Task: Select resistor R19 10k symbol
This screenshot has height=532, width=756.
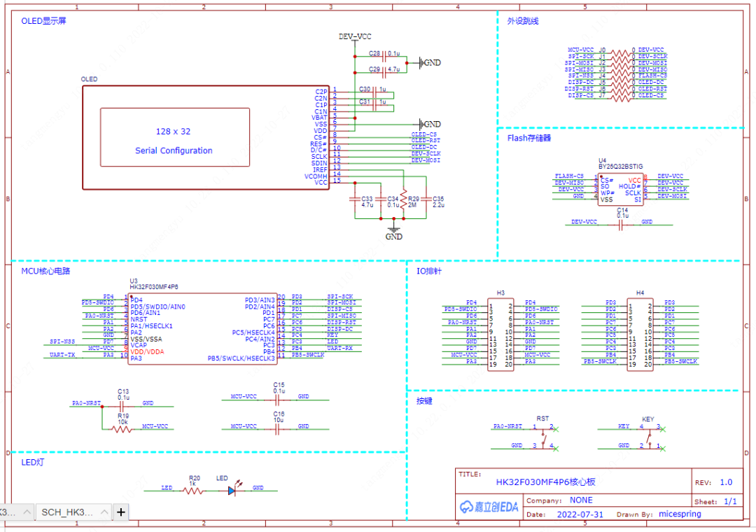Action: (122, 428)
